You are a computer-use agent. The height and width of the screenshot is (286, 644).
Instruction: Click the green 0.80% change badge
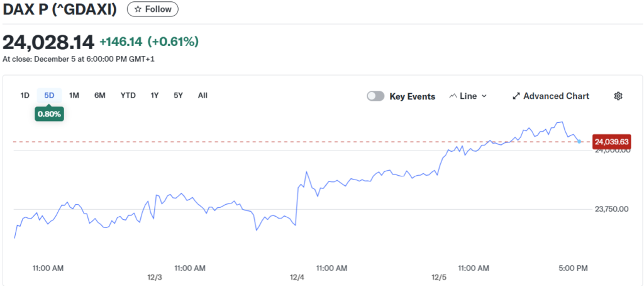tap(49, 114)
